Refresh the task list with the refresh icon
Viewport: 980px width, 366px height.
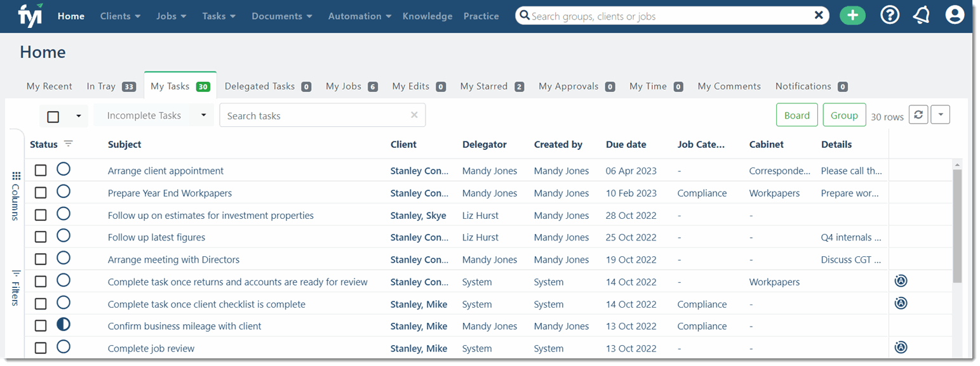[918, 115]
